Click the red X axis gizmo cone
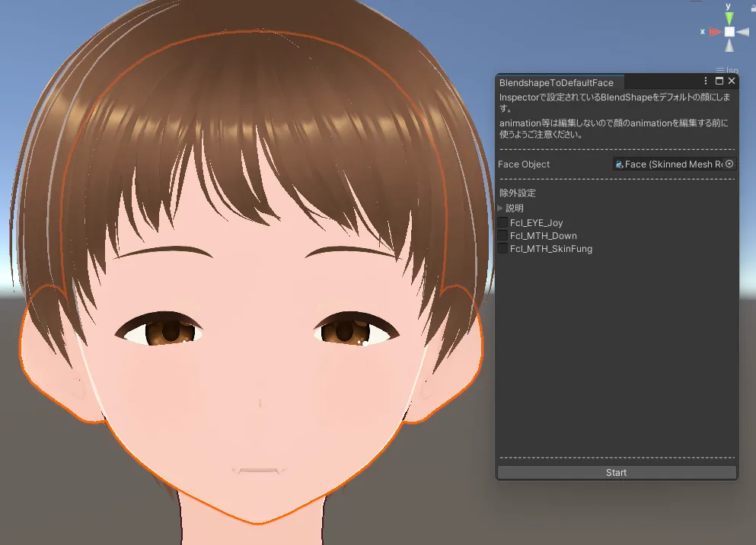Viewport: 756px width, 545px height. (716, 32)
